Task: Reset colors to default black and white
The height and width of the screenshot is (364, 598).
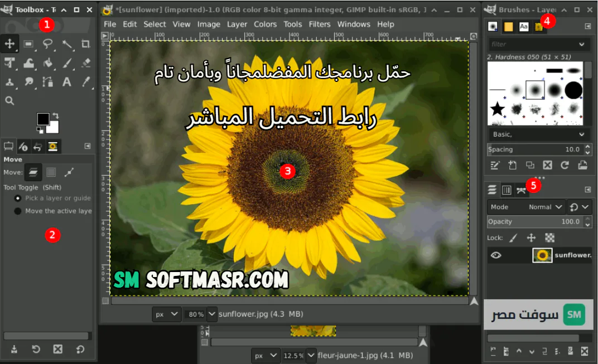Action: [x=40, y=130]
